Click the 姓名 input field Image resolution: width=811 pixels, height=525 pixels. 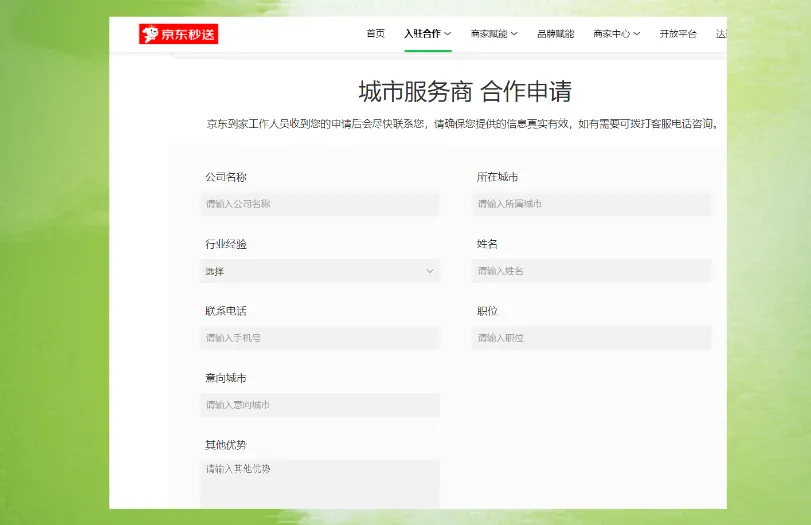coord(592,271)
